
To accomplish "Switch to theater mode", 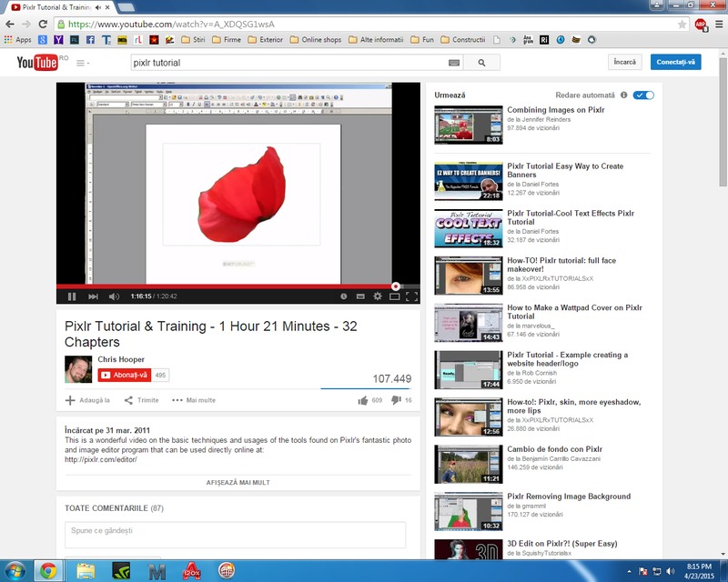I will pos(395,296).
